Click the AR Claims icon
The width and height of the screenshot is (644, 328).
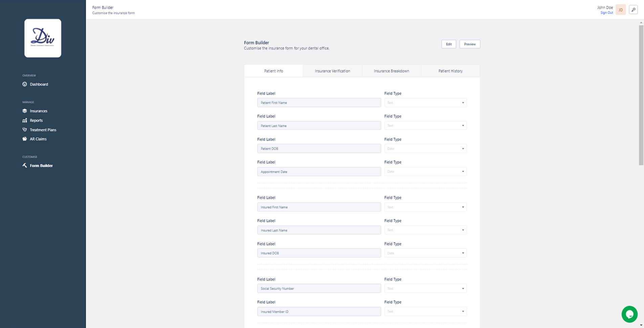point(25,139)
